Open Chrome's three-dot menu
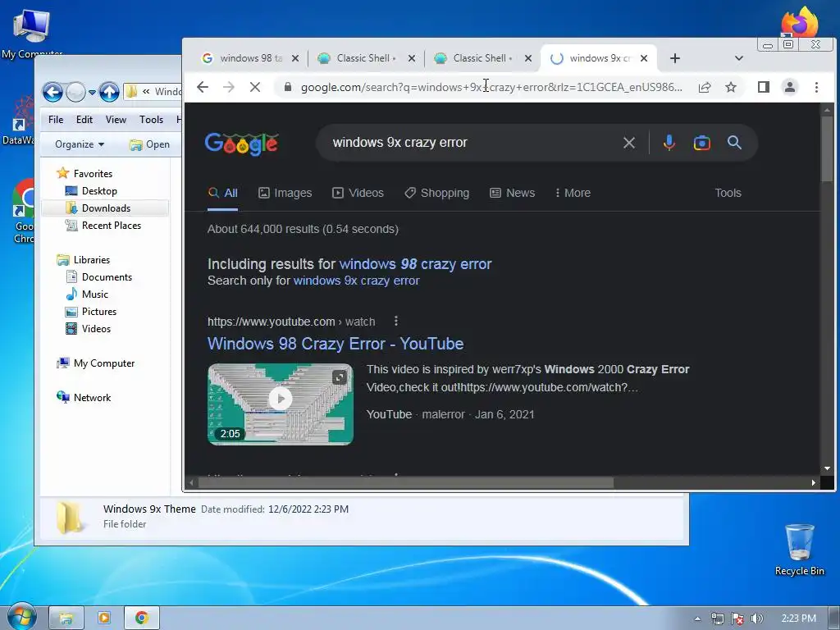Image resolution: width=840 pixels, height=630 pixels. (816, 87)
